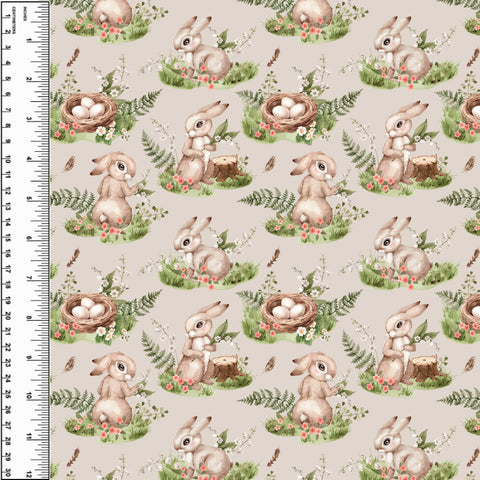Select the 12 inch mark on the ruler
The height and width of the screenshot is (480, 480).
pos(29,474)
